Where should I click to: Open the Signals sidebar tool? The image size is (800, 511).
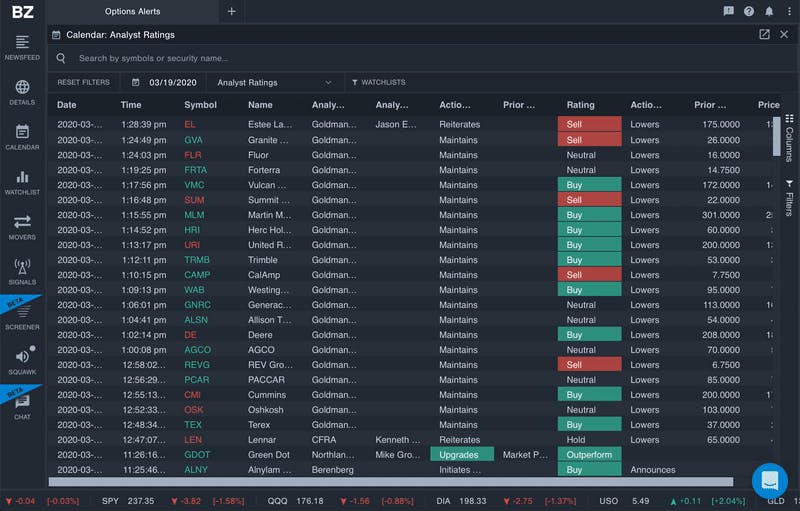(22, 272)
